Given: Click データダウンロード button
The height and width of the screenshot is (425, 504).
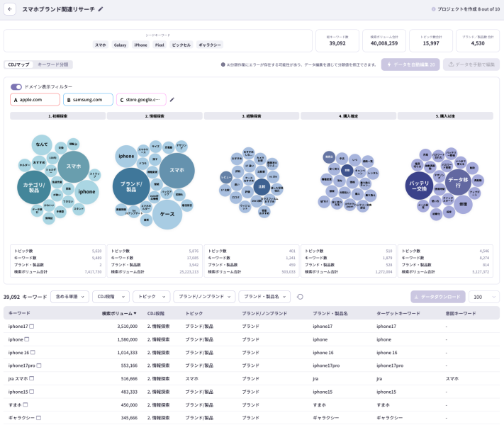Looking at the screenshot, I should (x=437, y=297).
